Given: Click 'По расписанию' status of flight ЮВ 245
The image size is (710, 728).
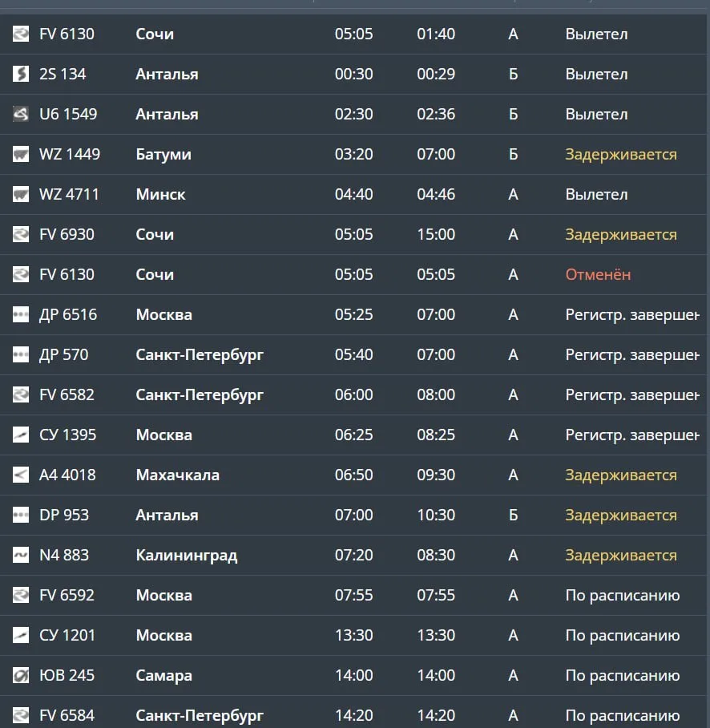Looking at the screenshot, I should pos(623,676).
